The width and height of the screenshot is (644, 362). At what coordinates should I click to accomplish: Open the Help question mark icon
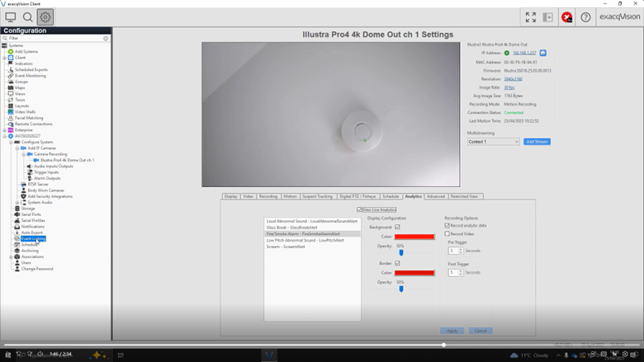[x=585, y=16]
